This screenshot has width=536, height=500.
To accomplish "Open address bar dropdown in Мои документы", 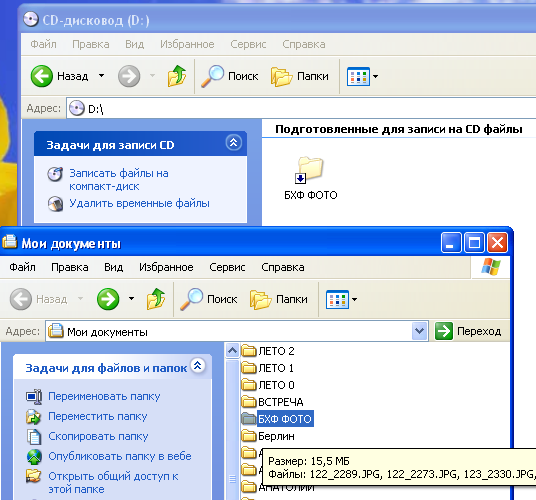I will [x=420, y=331].
